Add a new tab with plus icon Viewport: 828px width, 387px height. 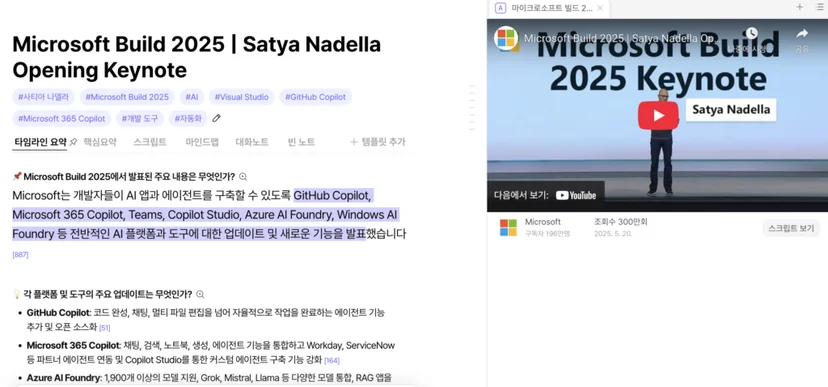point(799,7)
